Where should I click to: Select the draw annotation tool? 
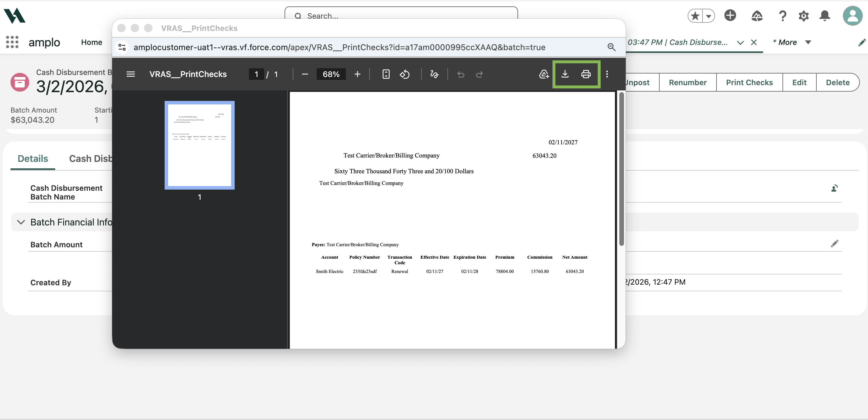434,74
